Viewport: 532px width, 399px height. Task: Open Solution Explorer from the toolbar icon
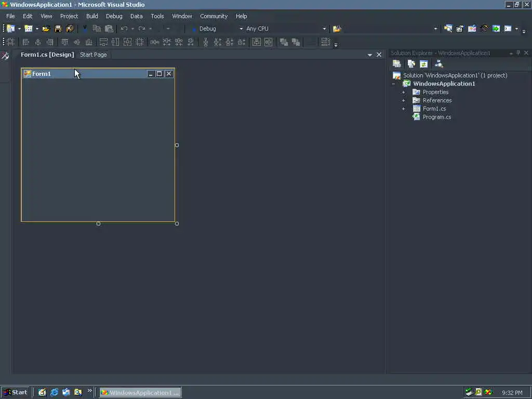click(x=448, y=29)
